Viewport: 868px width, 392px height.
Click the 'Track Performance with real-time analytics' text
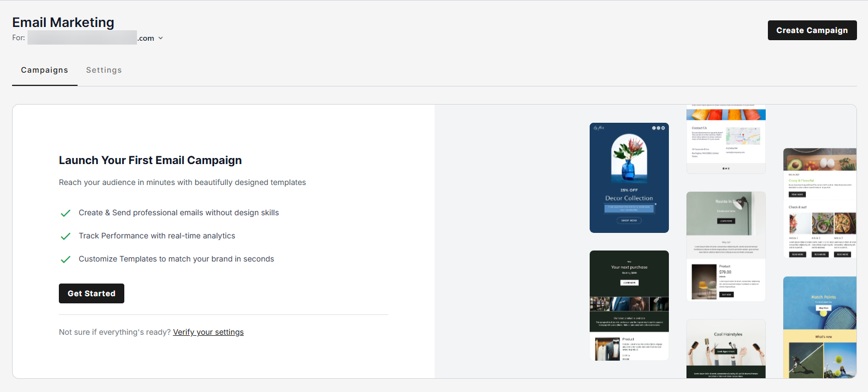tap(157, 236)
